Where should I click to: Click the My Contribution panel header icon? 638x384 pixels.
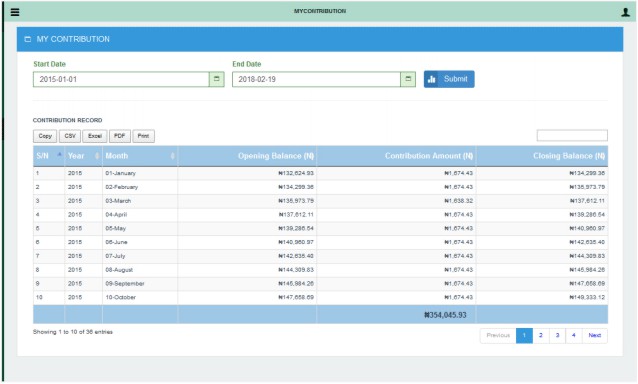click(28, 39)
